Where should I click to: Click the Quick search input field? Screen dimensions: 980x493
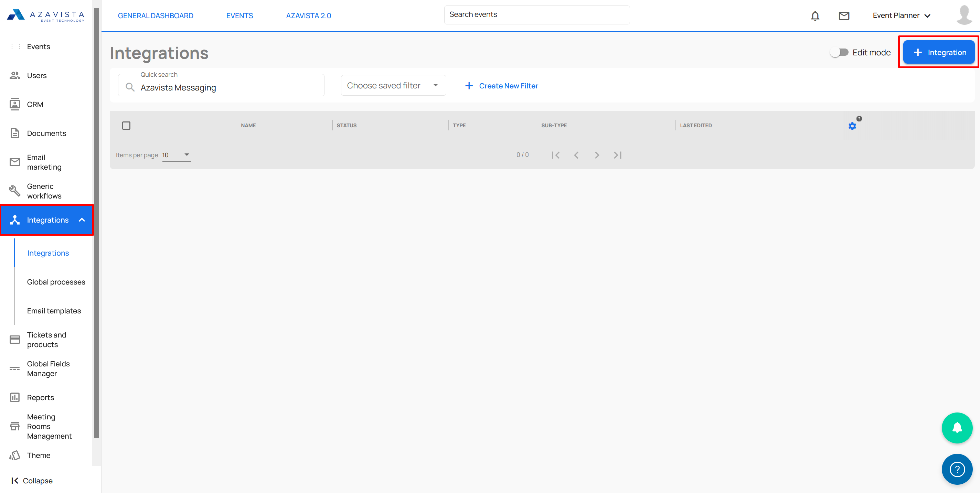(x=221, y=86)
